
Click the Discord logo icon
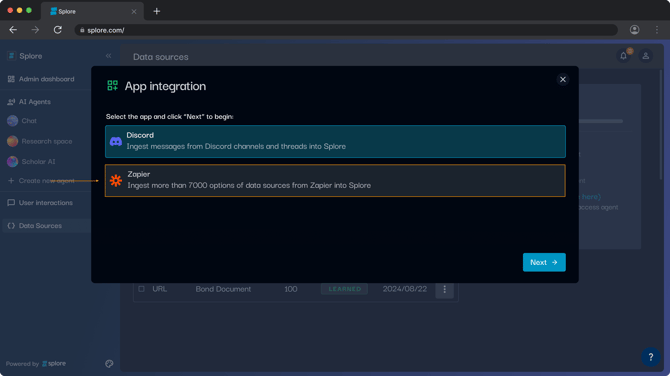point(116,141)
